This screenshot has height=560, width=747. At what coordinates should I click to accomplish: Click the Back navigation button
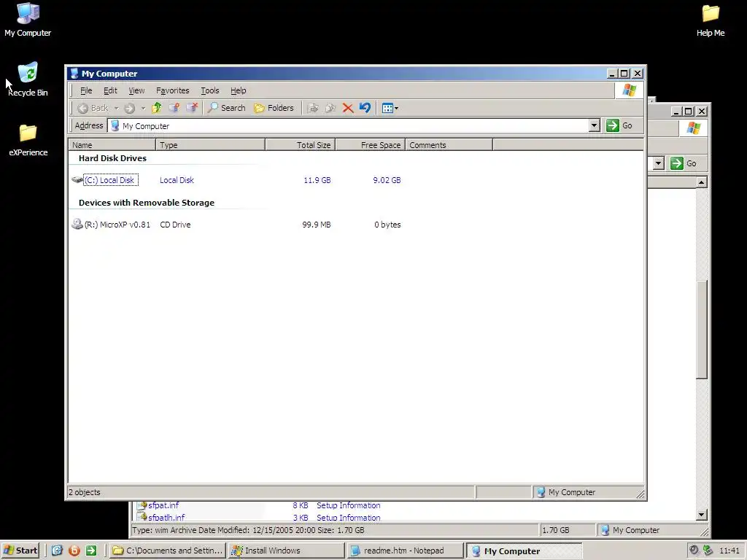pyautogui.click(x=93, y=108)
